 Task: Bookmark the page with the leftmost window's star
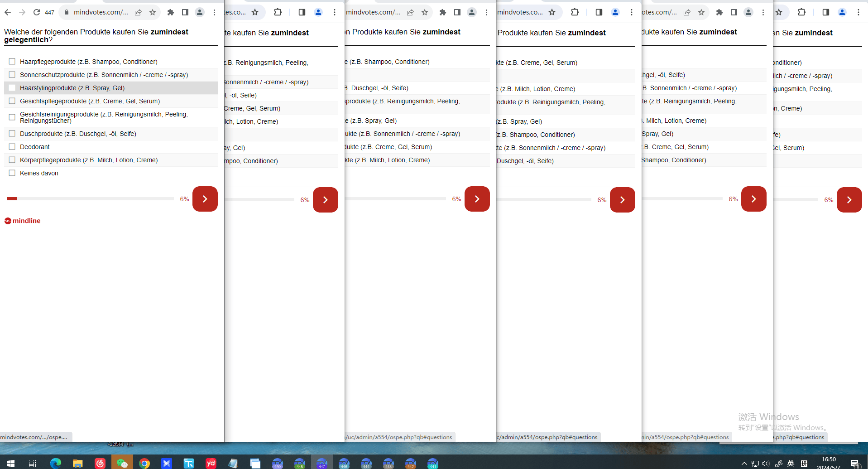click(x=153, y=12)
